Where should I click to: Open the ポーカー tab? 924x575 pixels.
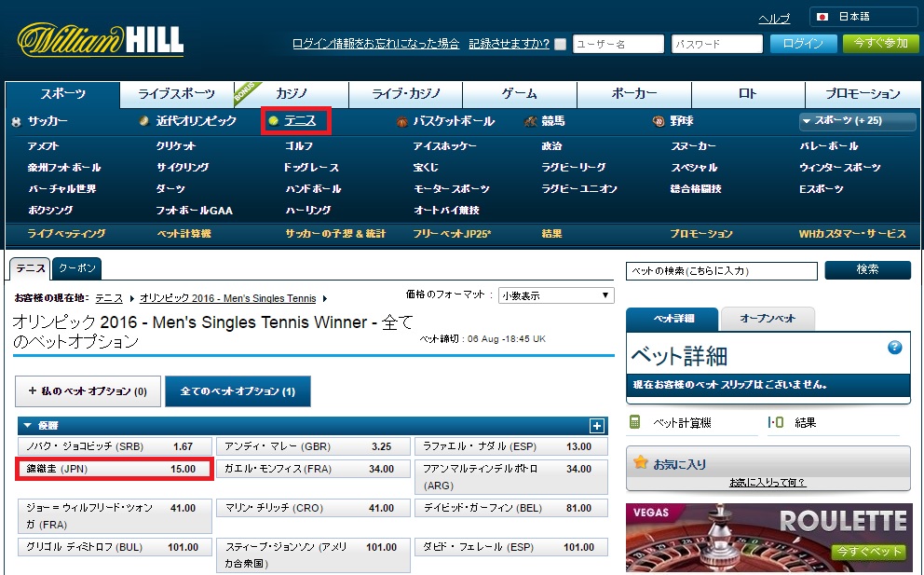click(x=634, y=94)
